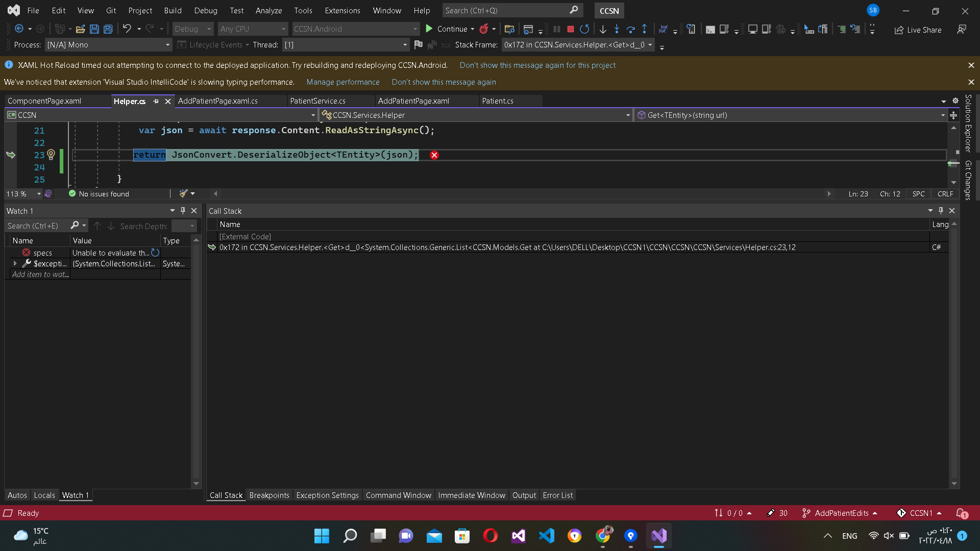Image resolution: width=980 pixels, height=551 pixels.
Task: Open the Any CPU platform dropdown
Action: pyautogui.click(x=253, y=29)
